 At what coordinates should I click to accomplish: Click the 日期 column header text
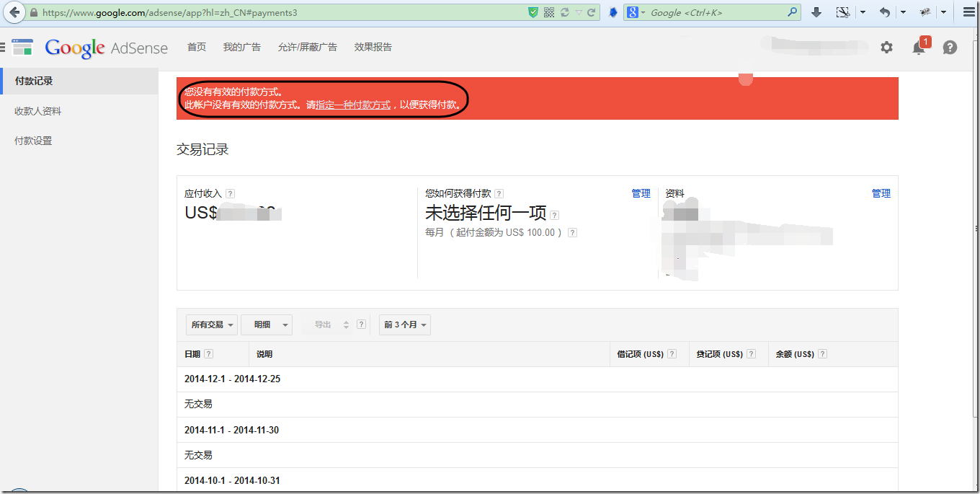tap(192, 354)
